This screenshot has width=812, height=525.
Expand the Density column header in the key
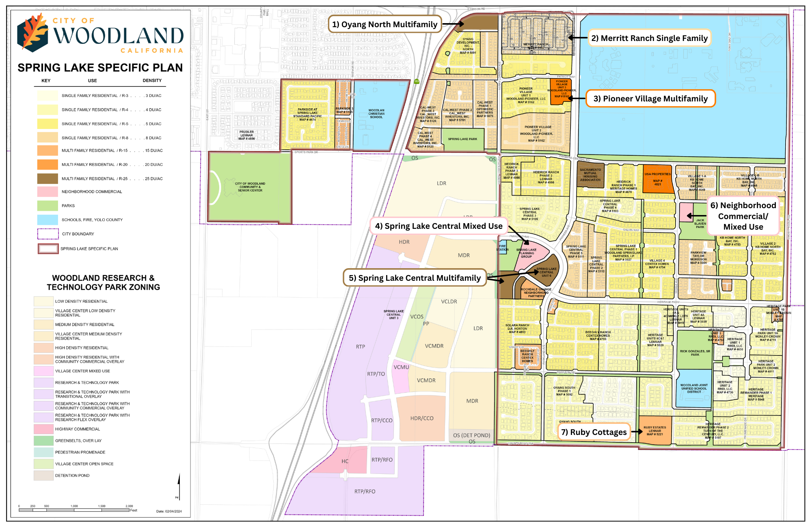pos(152,80)
